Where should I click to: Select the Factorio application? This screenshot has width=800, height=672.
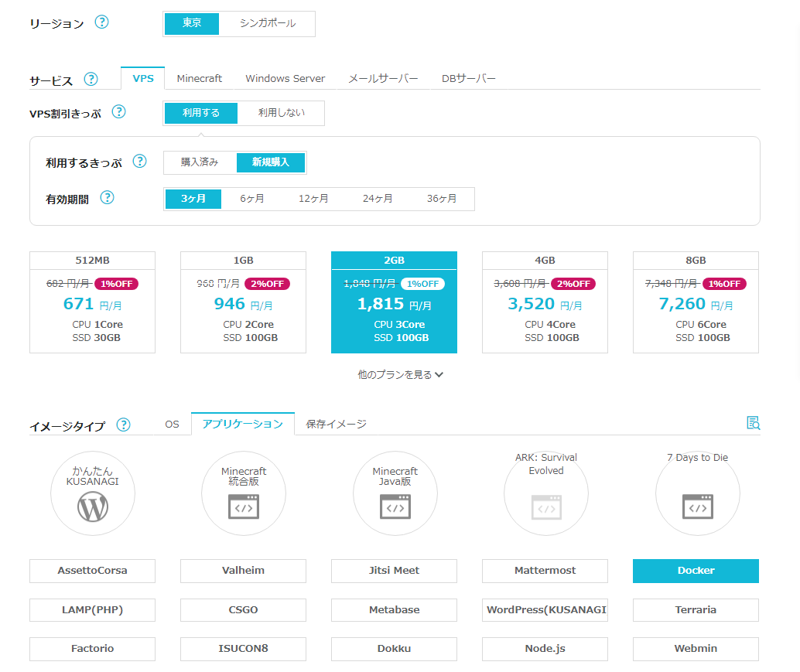92,649
